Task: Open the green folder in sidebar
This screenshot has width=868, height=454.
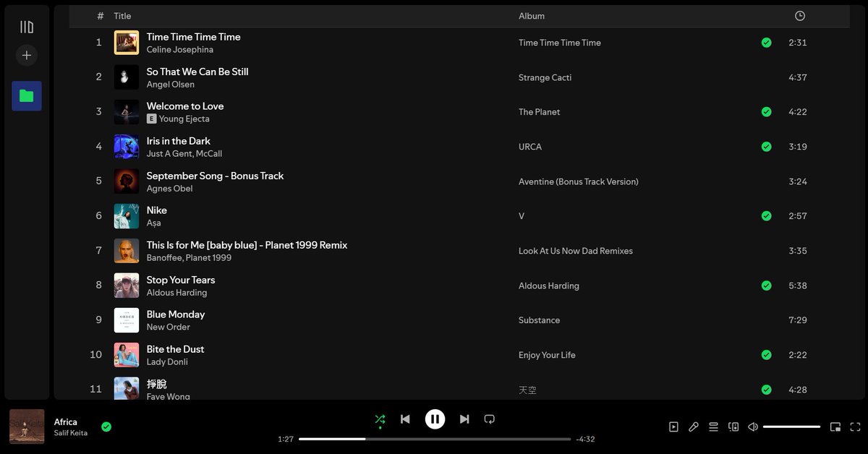Action: 27,95
